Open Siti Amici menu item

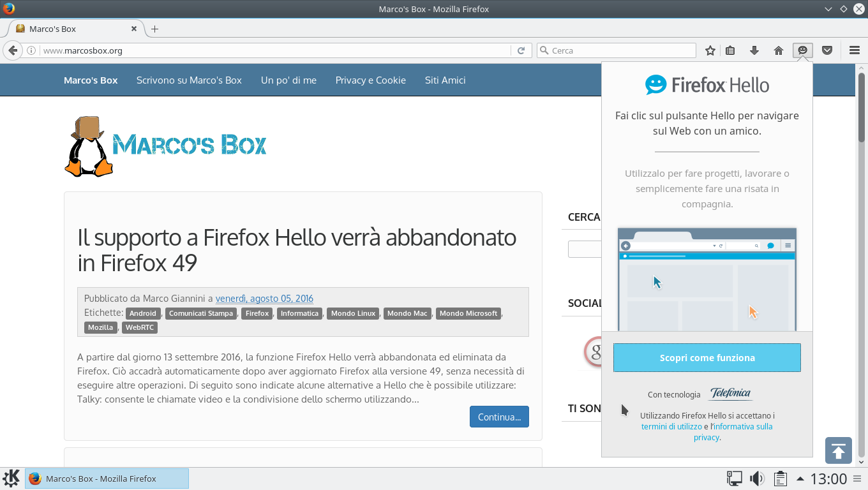click(x=445, y=80)
